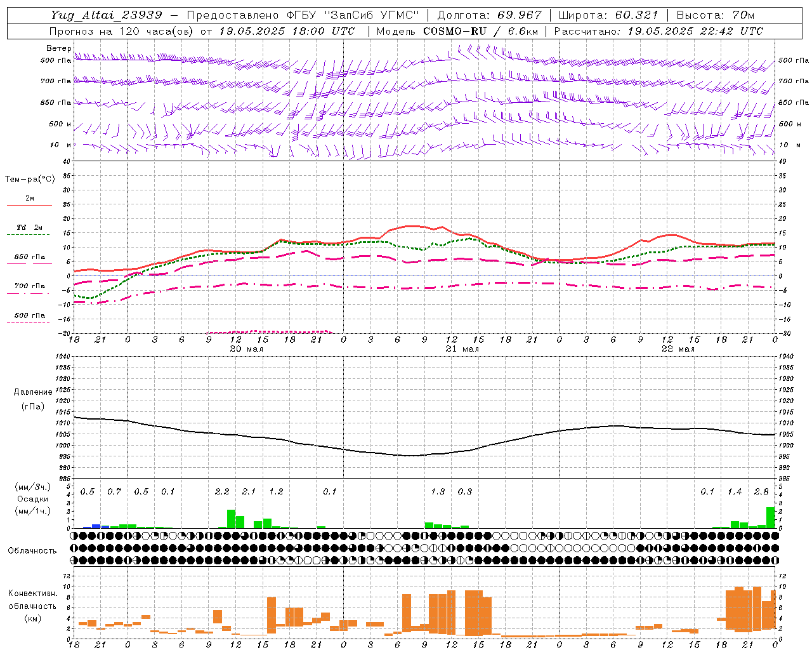The height and width of the screenshot is (650, 812).
Task: Click the 2.8 precipitation total
Action: coord(761,492)
